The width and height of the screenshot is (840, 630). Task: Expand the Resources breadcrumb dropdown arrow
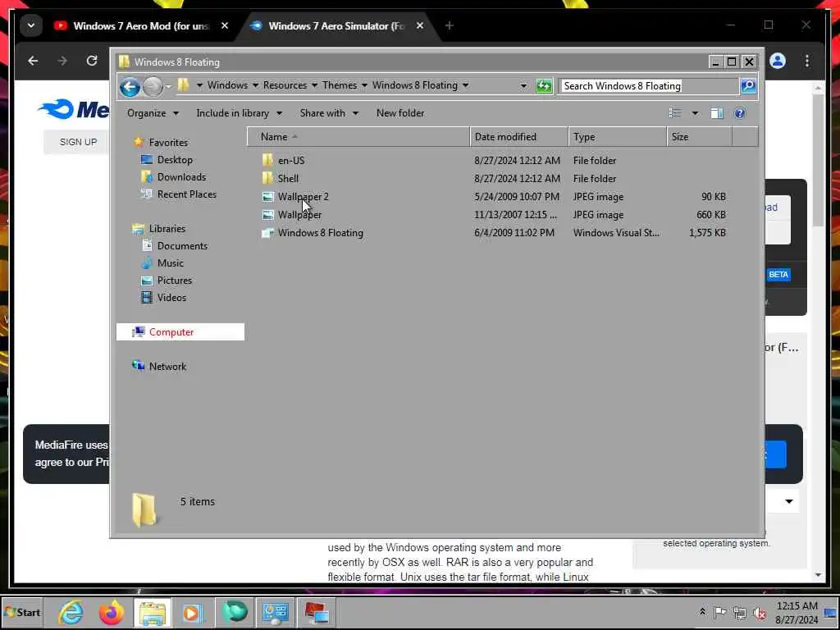click(x=314, y=85)
